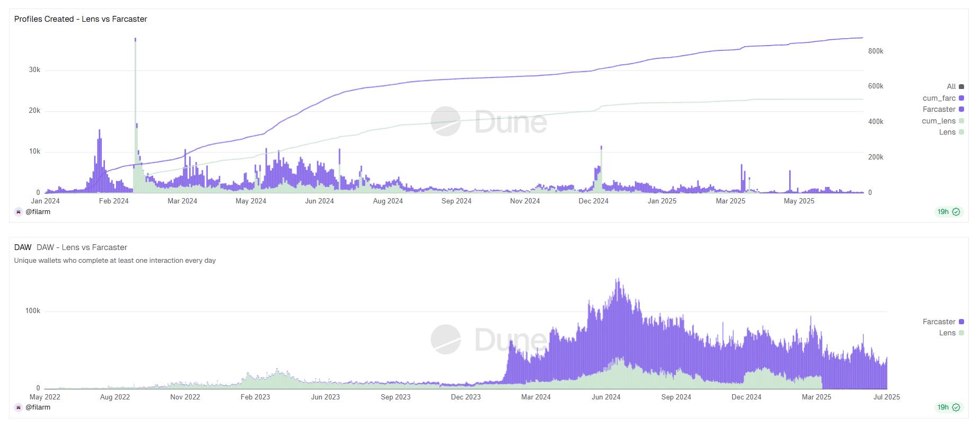Toggle the Farcaster series in the DAW legend
This screenshot has width=980, height=427.
939,322
